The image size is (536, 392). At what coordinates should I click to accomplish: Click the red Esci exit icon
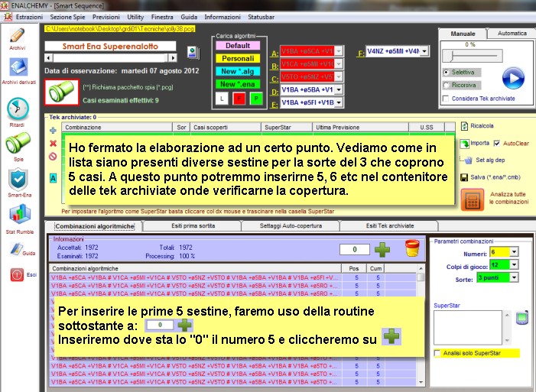point(17,274)
